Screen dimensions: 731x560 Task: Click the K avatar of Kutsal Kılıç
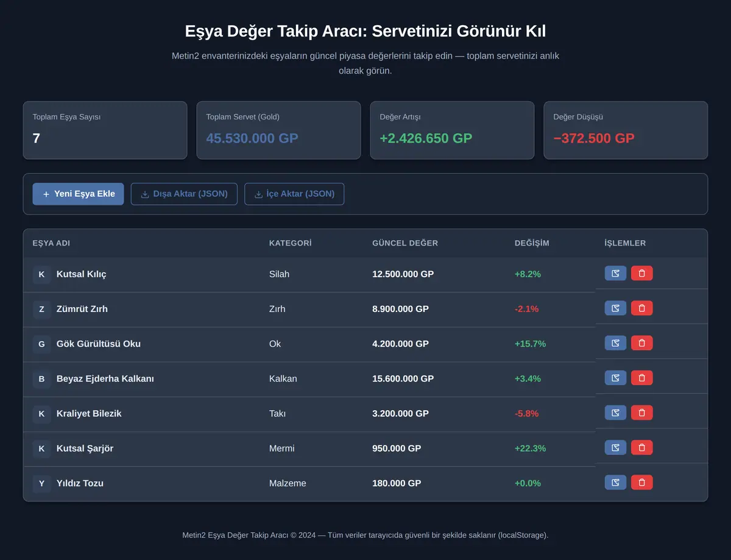(x=41, y=274)
